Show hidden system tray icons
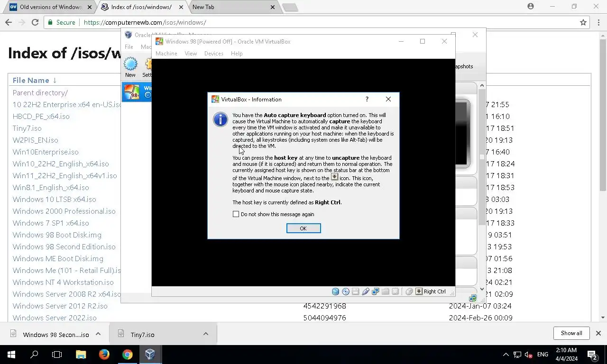 click(x=506, y=355)
